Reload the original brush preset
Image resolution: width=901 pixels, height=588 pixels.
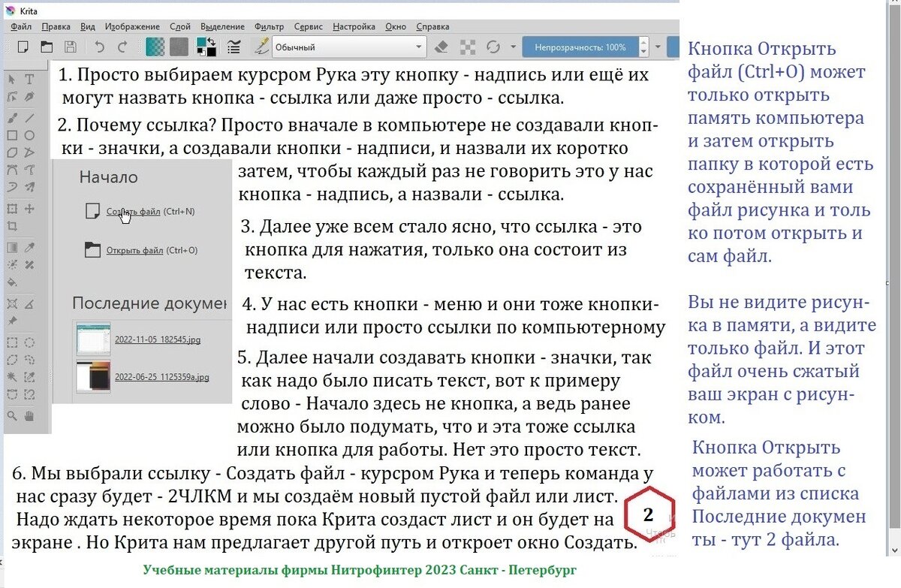(493, 47)
